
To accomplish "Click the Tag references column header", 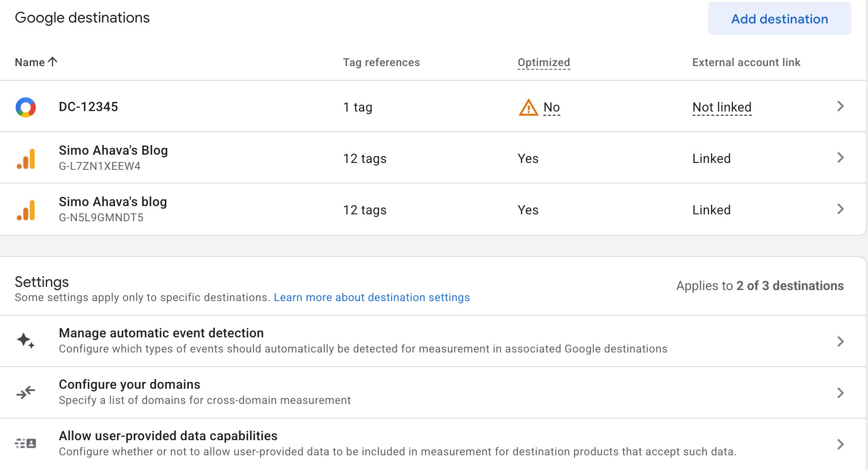I will (x=381, y=62).
